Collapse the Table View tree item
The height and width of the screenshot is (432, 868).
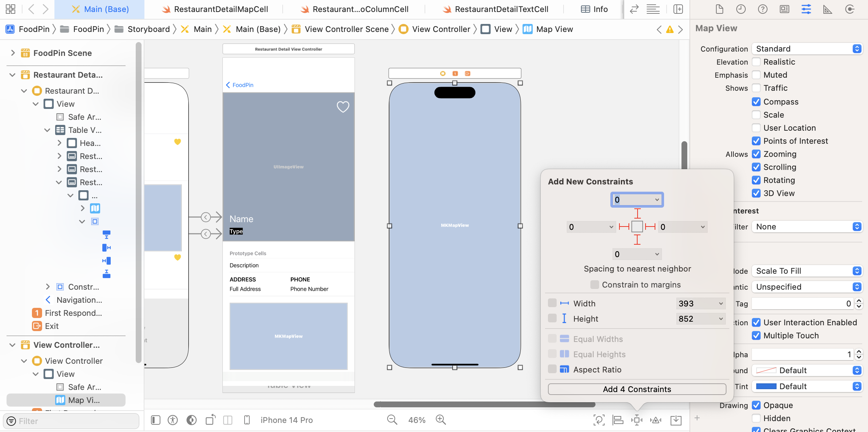47,130
